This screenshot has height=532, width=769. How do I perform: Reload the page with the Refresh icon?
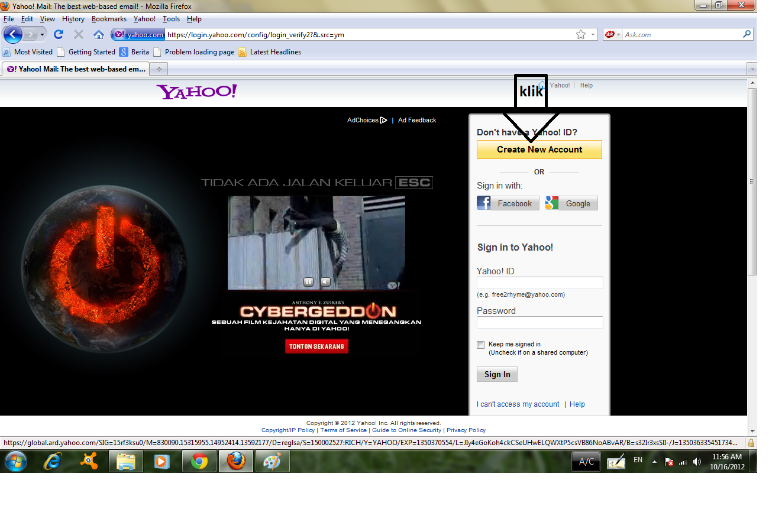tap(59, 34)
